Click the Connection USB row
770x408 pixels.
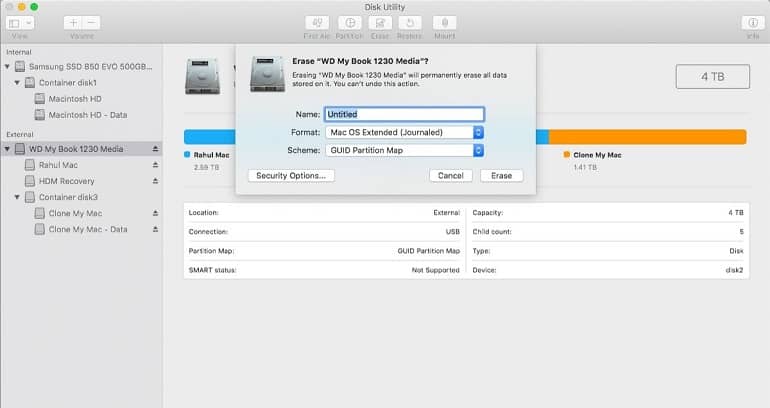(x=324, y=232)
